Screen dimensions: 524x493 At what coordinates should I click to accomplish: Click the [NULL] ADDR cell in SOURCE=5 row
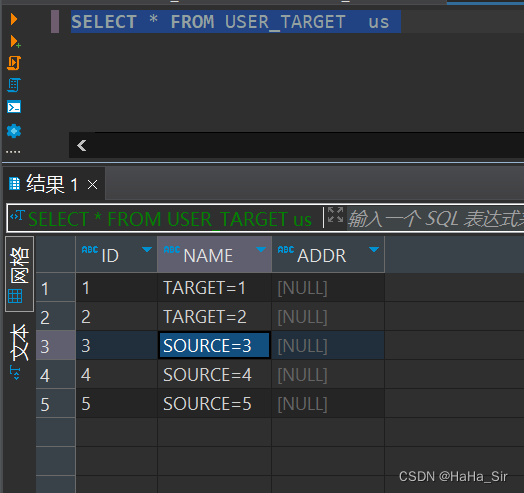click(x=328, y=404)
